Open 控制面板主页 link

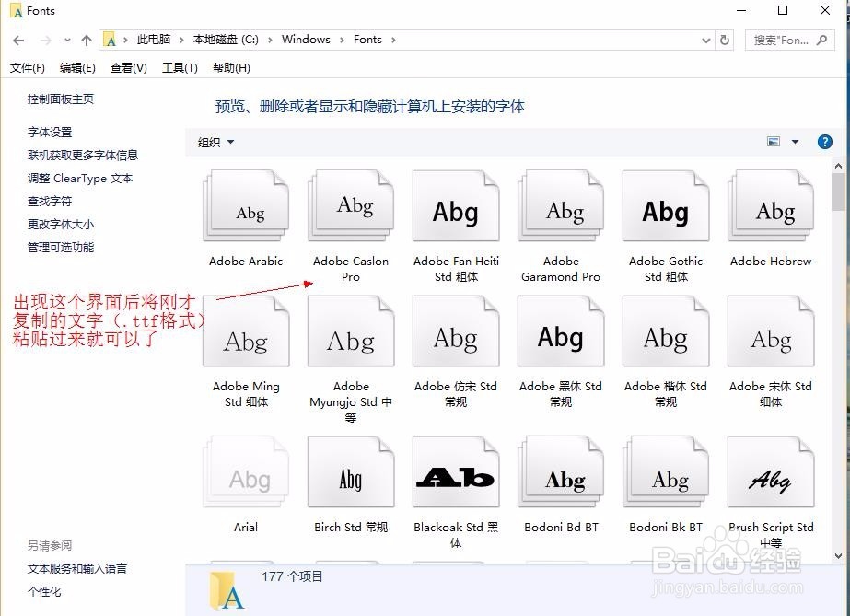point(61,99)
